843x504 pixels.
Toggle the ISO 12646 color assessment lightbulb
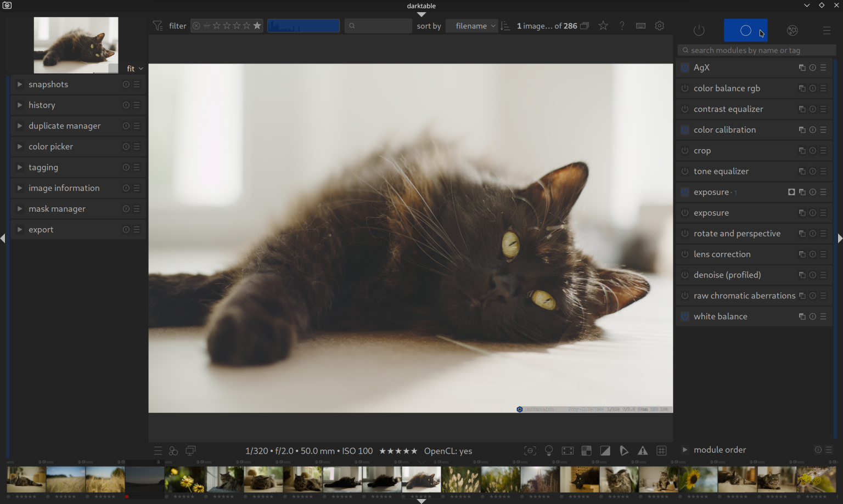pyautogui.click(x=549, y=450)
